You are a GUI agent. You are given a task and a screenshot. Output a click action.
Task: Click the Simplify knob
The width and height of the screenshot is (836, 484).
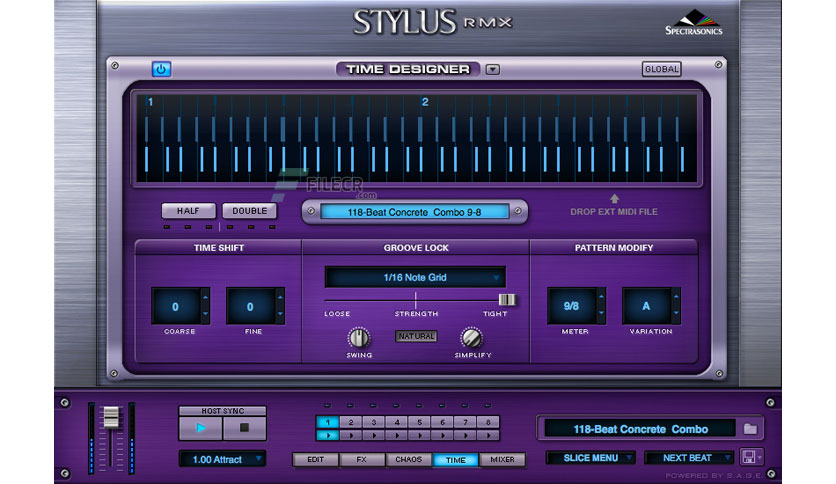[471, 337]
